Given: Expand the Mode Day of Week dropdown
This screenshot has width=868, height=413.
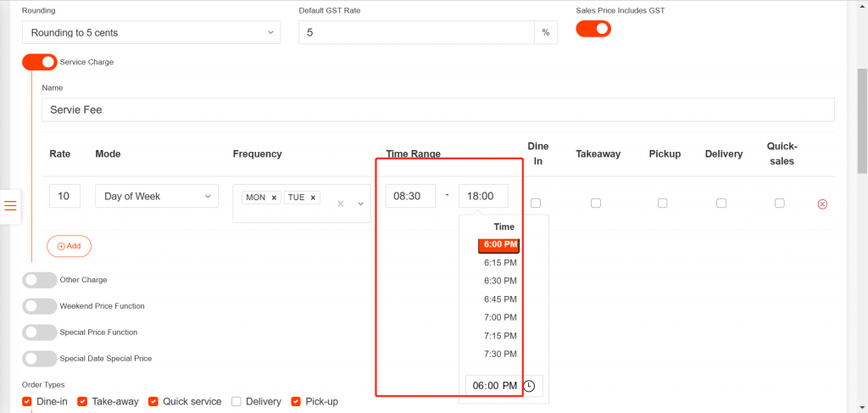Looking at the screenshot, I should tap(157, 196).
